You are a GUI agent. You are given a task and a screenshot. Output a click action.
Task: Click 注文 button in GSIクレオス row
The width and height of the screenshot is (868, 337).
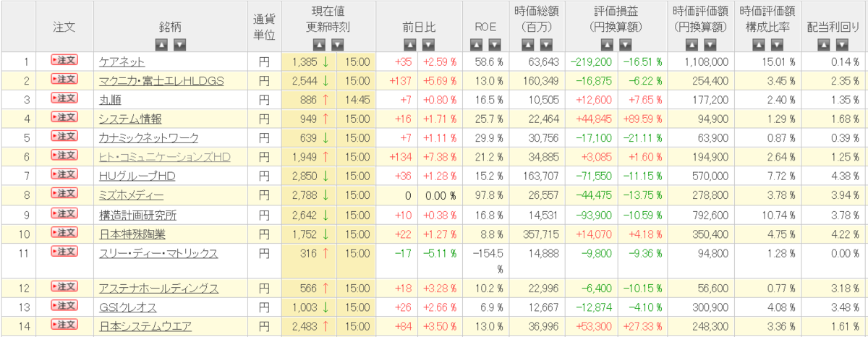[x=64, y=305]
